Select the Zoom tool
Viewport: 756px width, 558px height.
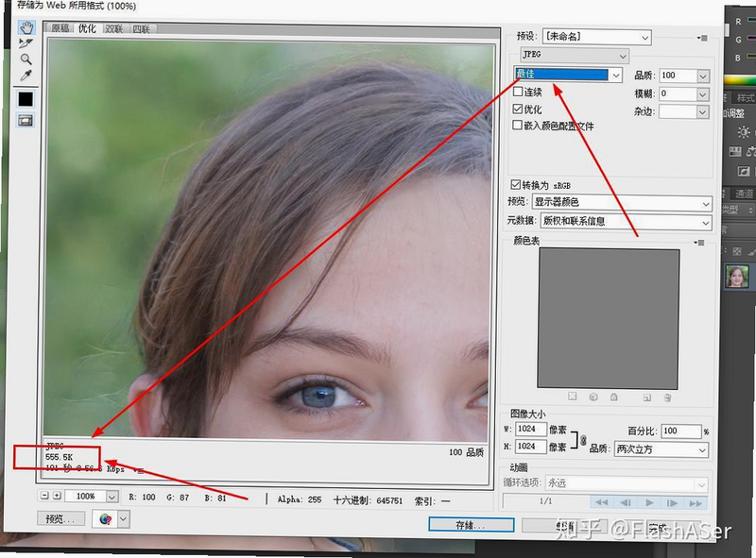coord(26,59)
